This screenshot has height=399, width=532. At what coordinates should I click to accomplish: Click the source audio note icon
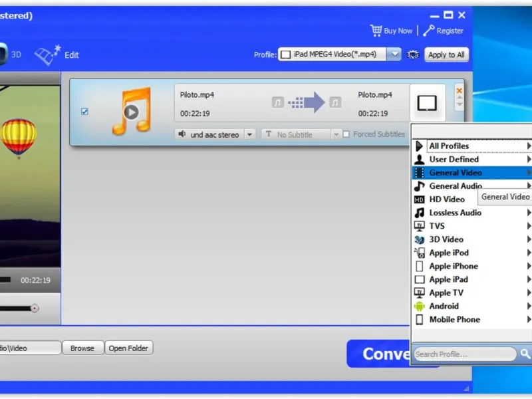[x=277, y=102]
